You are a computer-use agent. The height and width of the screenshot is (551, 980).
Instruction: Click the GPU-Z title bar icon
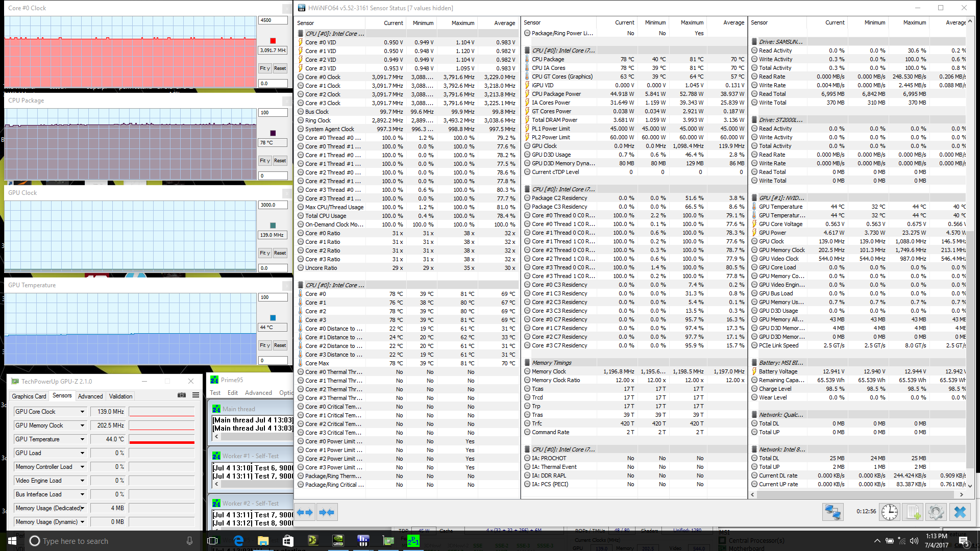pos(15,381)
